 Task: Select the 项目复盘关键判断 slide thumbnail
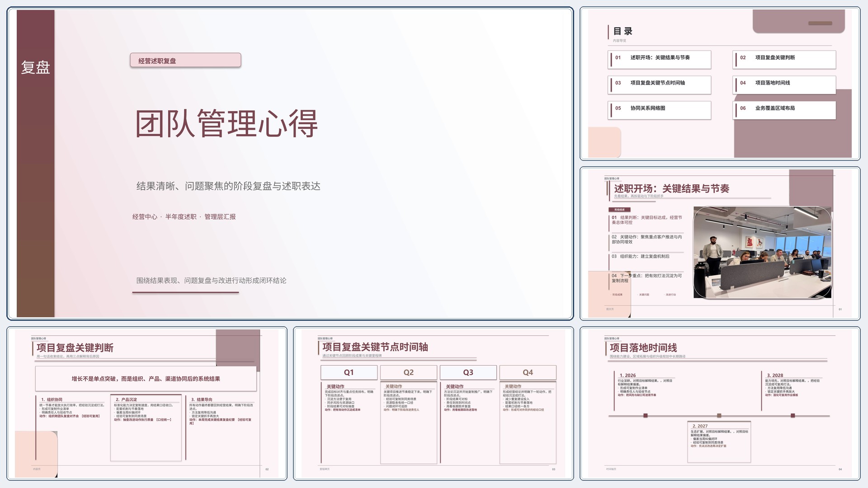147,404
